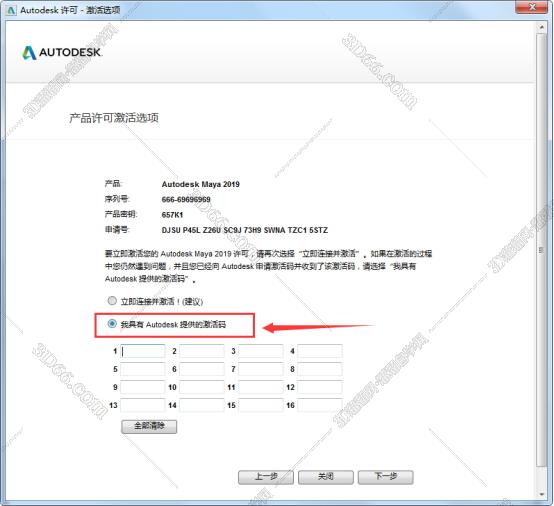Click activation code field 7
This screenshot has width=554, height=506.
click(261, 369)
